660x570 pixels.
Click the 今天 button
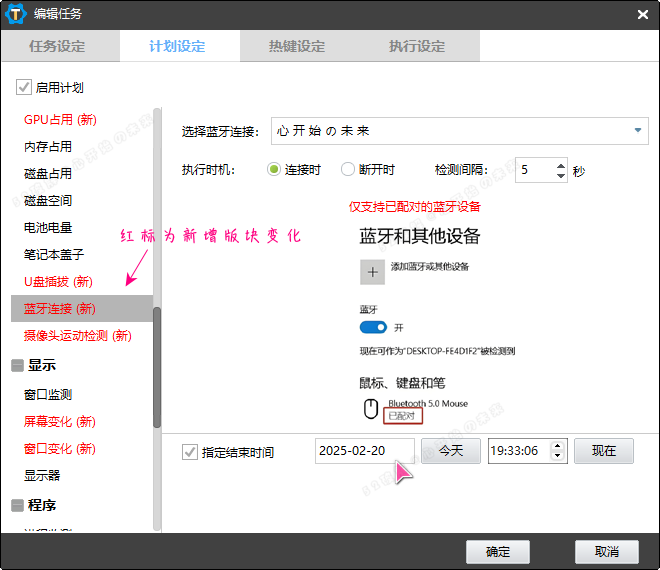[x=450, y=451]
